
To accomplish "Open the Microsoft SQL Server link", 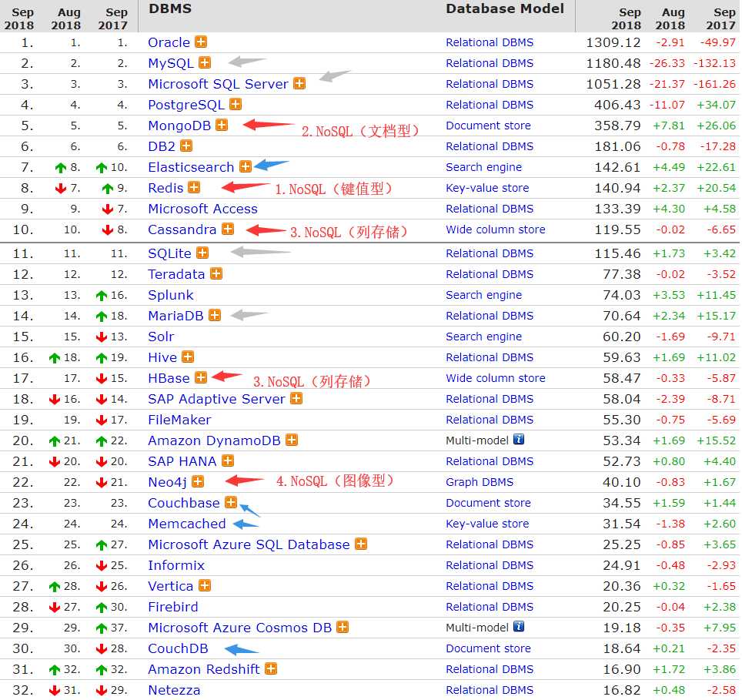I will click(x=218, y=84).
